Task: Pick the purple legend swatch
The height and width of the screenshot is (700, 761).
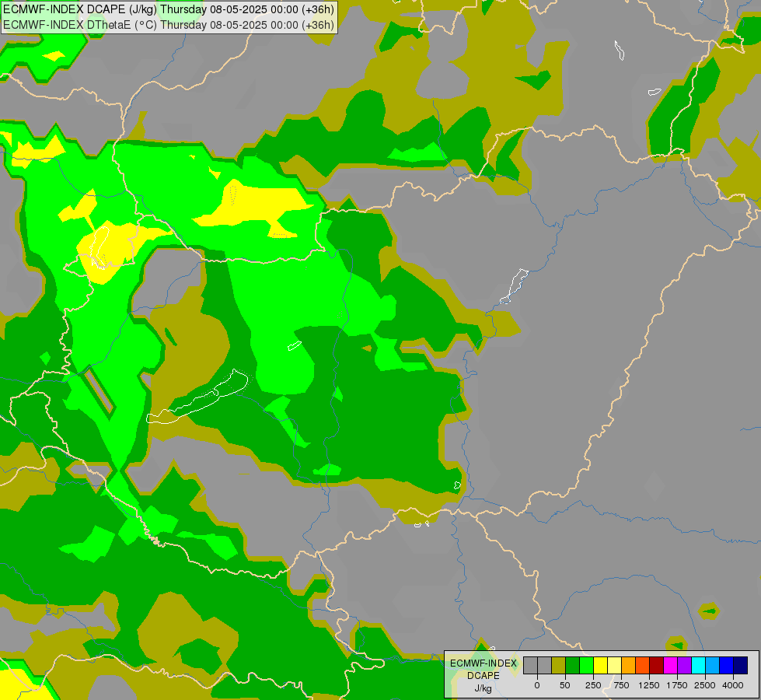Action: (684, 665)
